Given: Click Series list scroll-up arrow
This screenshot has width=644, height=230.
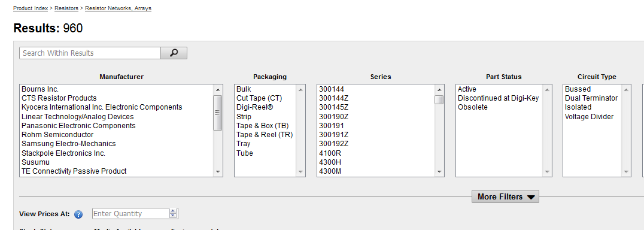Looking at the screenshot, I should (439, 89).
